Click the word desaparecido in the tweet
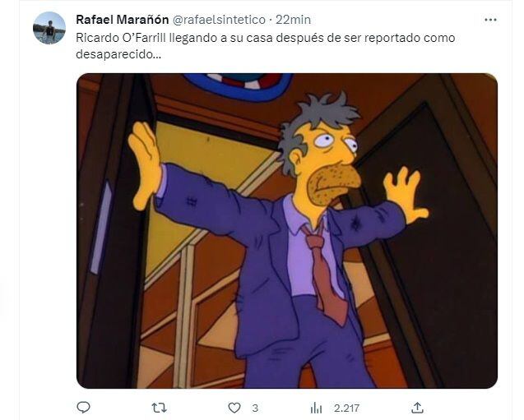The height and width of the screenshot is (420, 524). [x=118, y=54]
